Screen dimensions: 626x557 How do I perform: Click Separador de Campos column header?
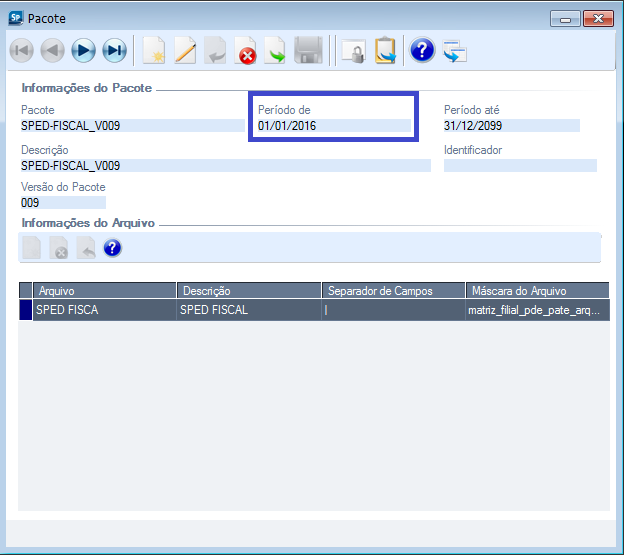point(394,291)
